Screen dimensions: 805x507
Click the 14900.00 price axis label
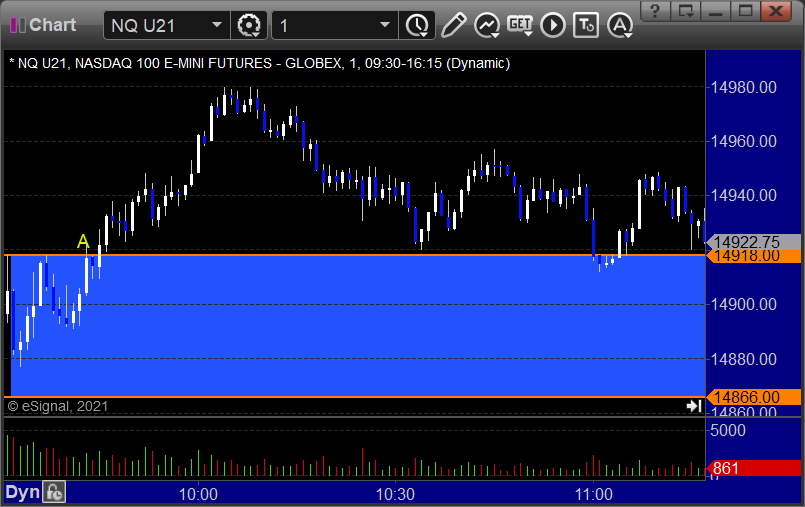pos(743,304)
